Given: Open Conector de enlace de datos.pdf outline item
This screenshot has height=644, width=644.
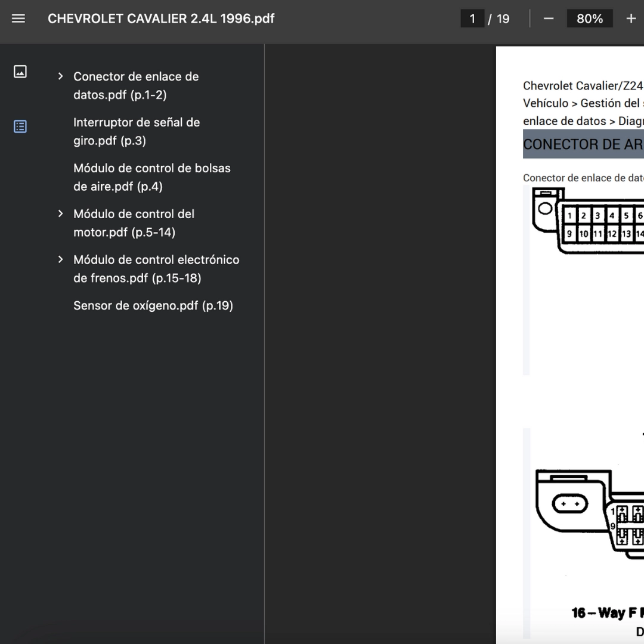Looking at the screenshot, I should click(x=136, y=85).
